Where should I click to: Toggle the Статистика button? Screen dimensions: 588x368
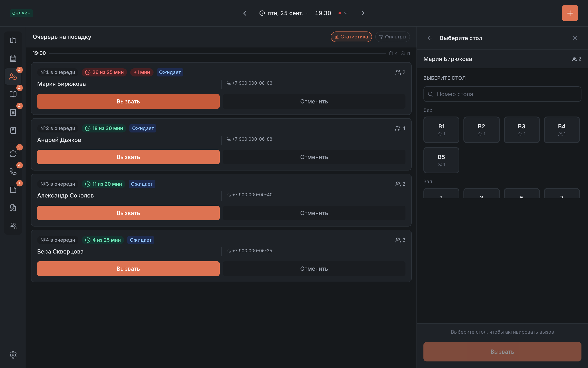(x=351, y=37)
